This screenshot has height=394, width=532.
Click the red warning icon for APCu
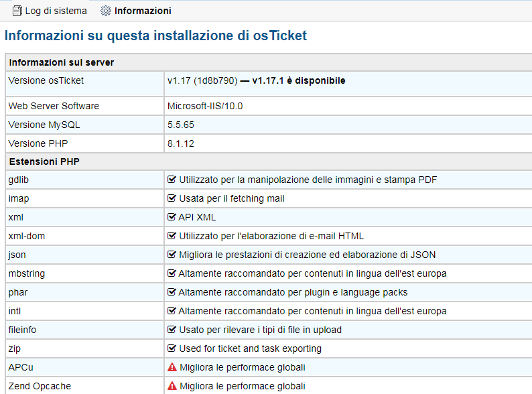click(x=172, y=367)
